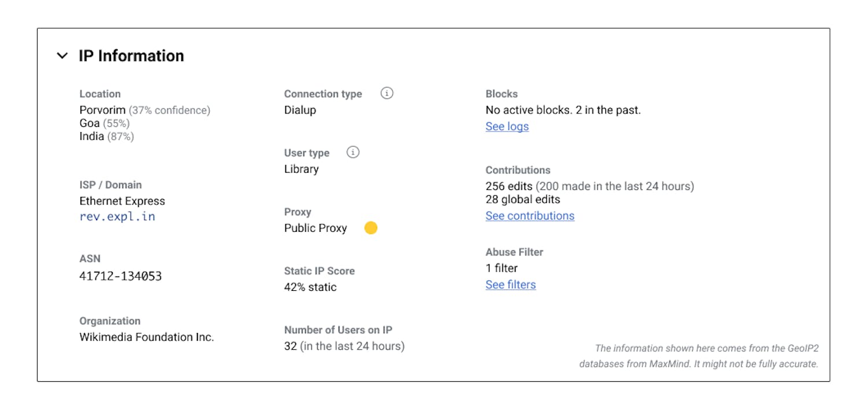This screenshot has width=868, height=409.
Task: Click the Wikimedia Foundation Inc. organization text
Action: pyautogui.click(x=146, y=337)
